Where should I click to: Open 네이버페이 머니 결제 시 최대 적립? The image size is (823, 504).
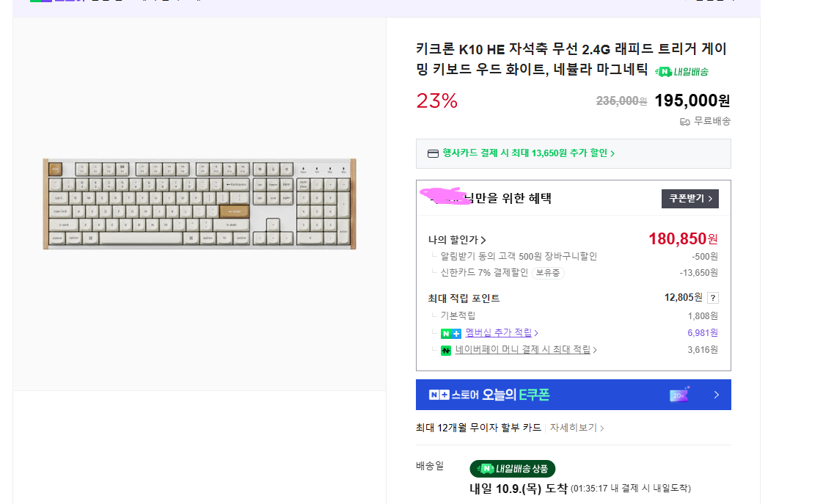525,350
